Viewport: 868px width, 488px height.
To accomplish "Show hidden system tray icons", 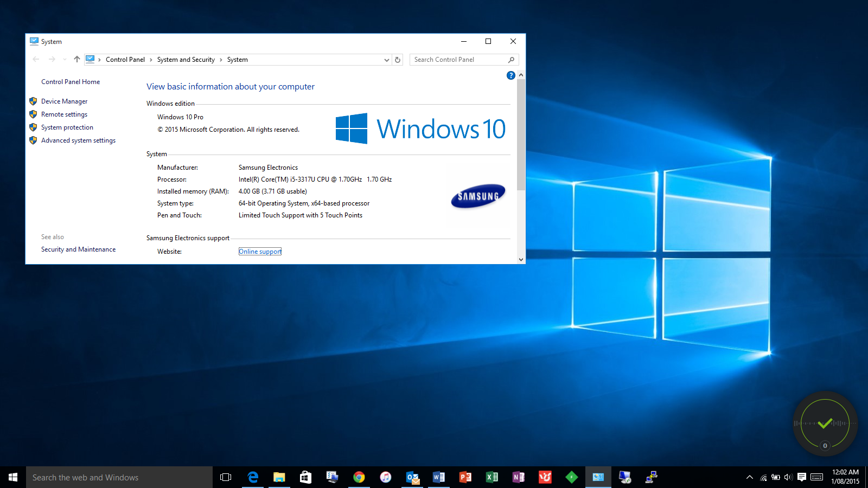I will pos(749,478).
